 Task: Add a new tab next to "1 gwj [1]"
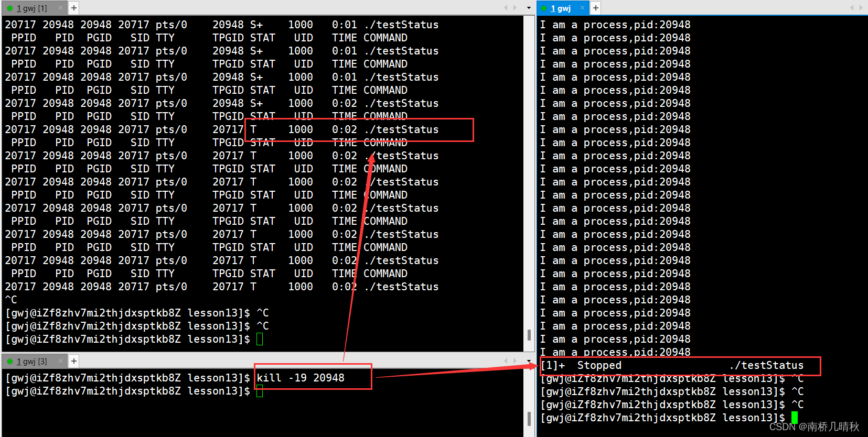(74, 8)
